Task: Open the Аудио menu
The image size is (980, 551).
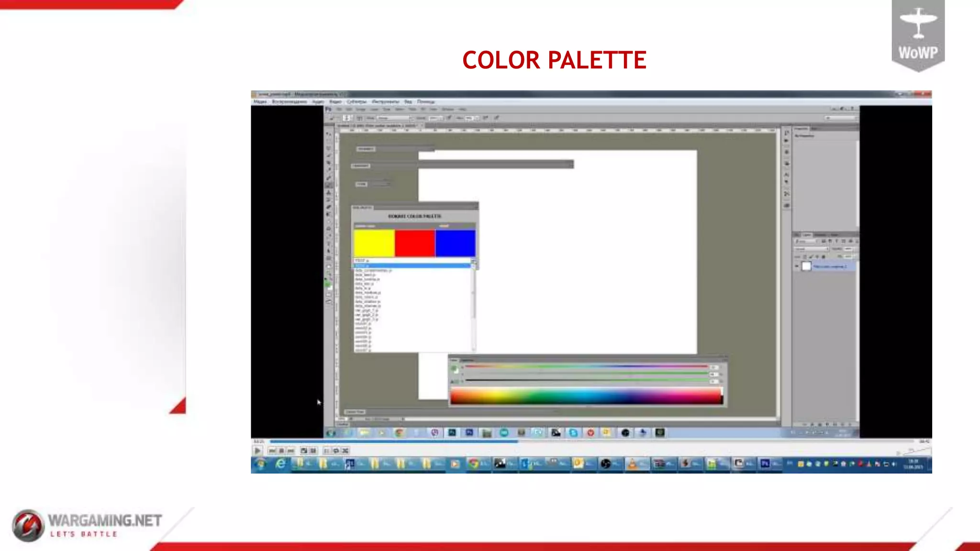Action: [x=318, y=101]
